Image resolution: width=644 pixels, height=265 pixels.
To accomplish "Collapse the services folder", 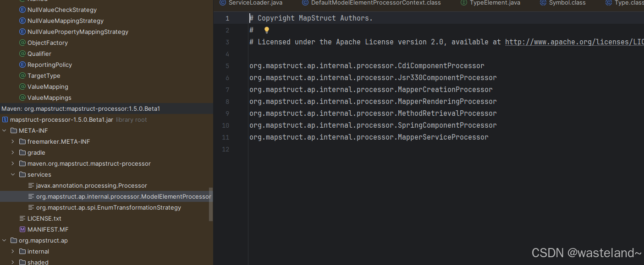I will (13, 174).
